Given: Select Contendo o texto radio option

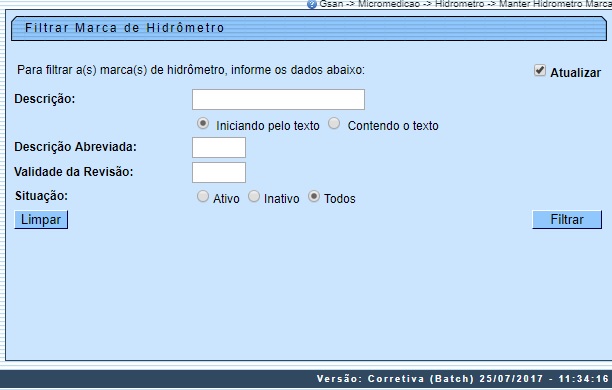Looking at the screenshot, I should point(334,124).
